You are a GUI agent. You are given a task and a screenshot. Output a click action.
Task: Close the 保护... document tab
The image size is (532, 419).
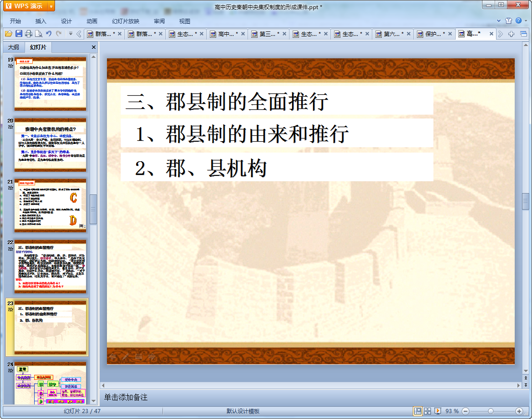coord(450,34)
